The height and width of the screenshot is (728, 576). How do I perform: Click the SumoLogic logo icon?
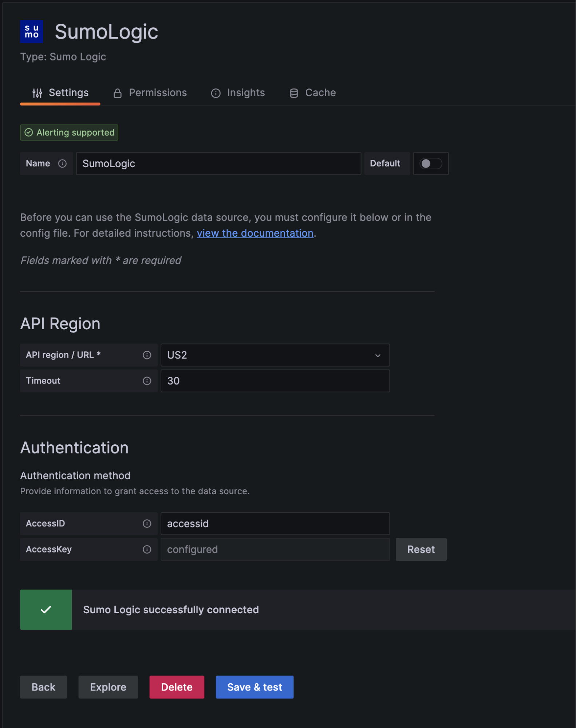pyautogui.click(x=31, y=32)
